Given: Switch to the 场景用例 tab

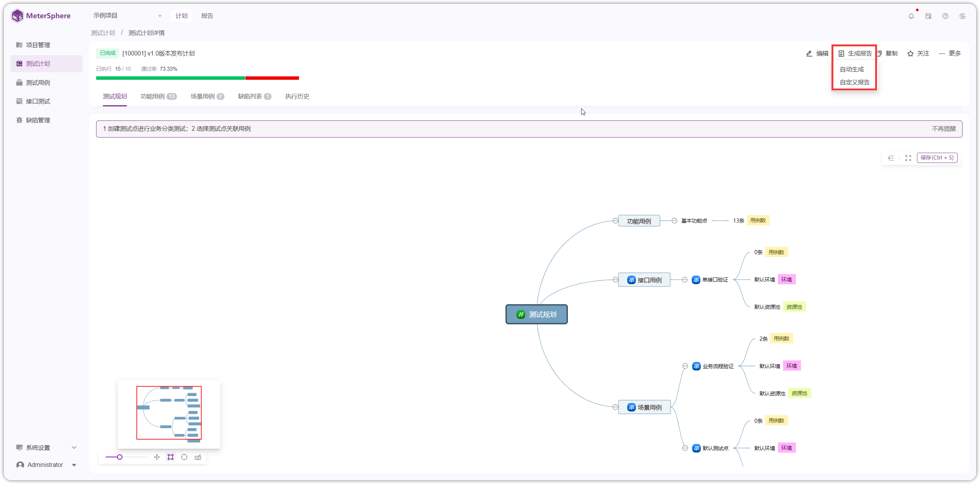Looking at the screenshot, I should click(207, 96).
